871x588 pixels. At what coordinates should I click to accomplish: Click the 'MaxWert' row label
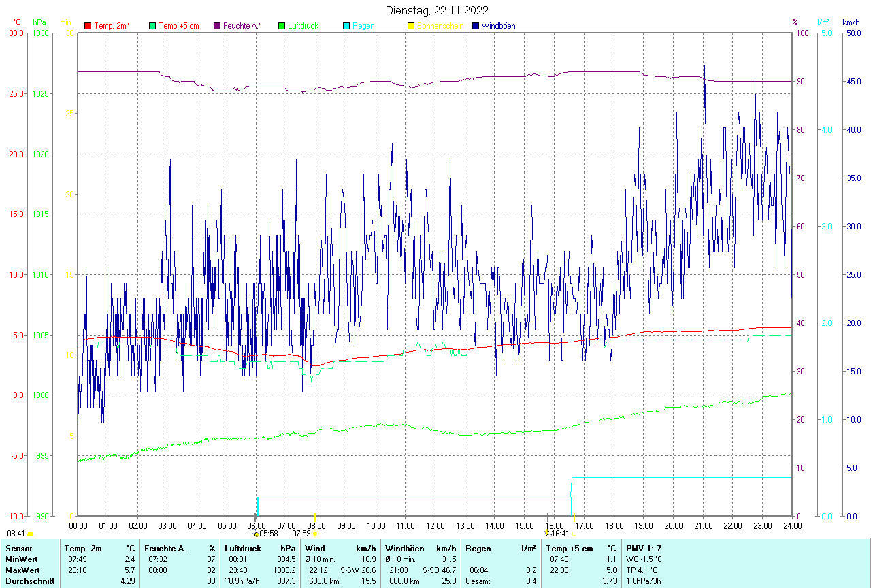(21, 570)
